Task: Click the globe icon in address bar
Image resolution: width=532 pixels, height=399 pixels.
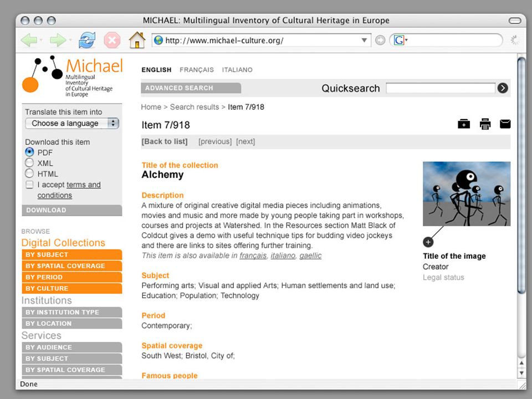Action: click(158, 40)
